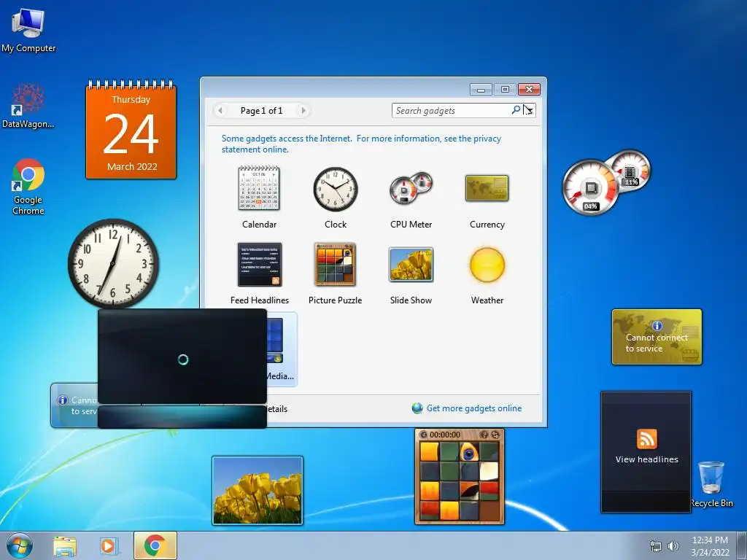Select the Clock gadget in the gallery

pyautogui.click(x=336, y=198)
